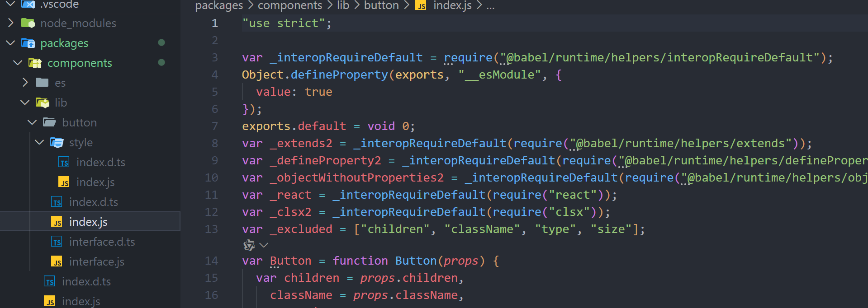Click JS icon of style index.js
Screen dimensions: 868x308
point(64,182)
